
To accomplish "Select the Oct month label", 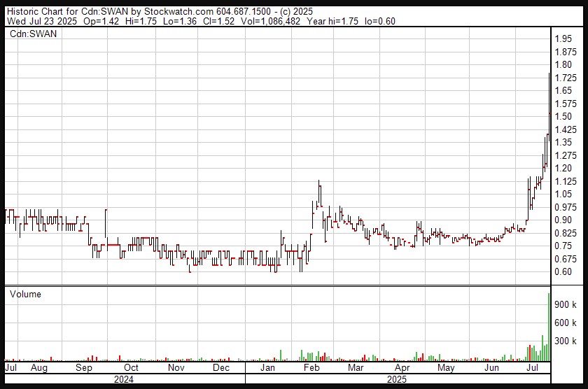I will tap(132, 367).
